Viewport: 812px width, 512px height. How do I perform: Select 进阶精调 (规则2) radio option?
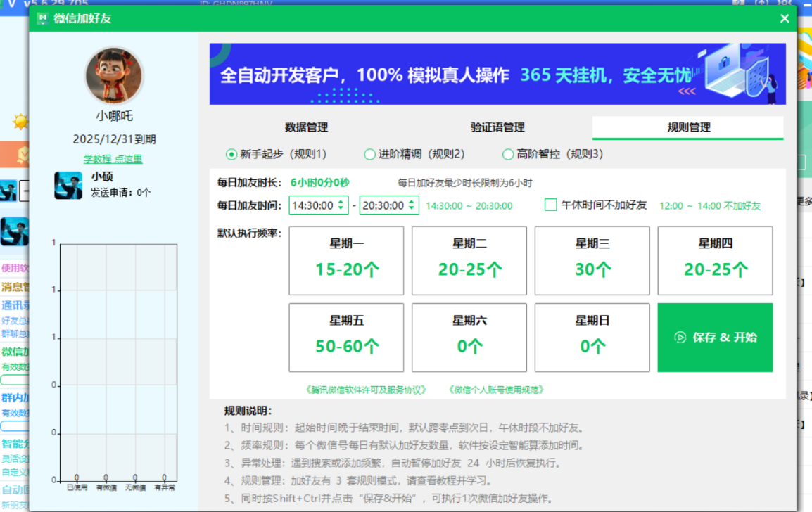(x=414, y=154)
